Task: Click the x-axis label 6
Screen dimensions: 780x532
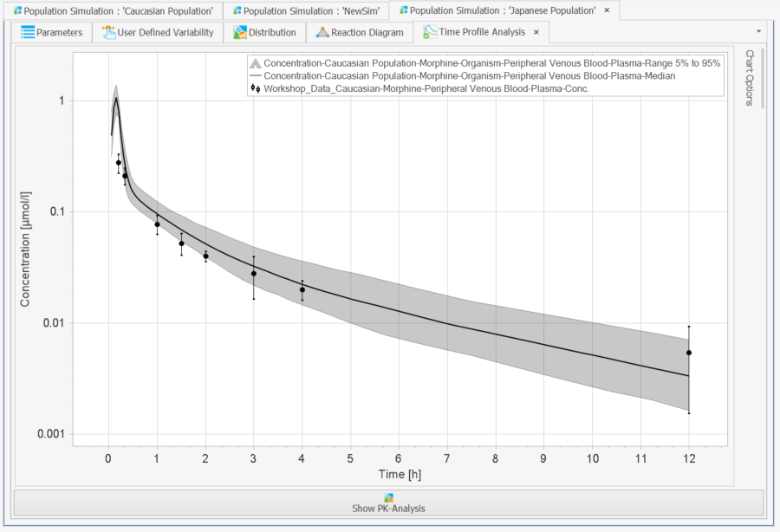Action: (399, 459)
